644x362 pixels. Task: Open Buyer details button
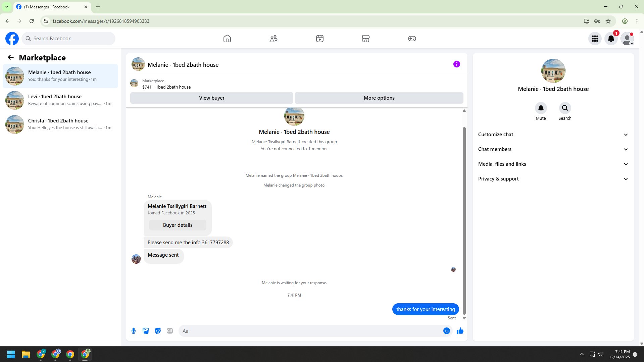[178, 225]
